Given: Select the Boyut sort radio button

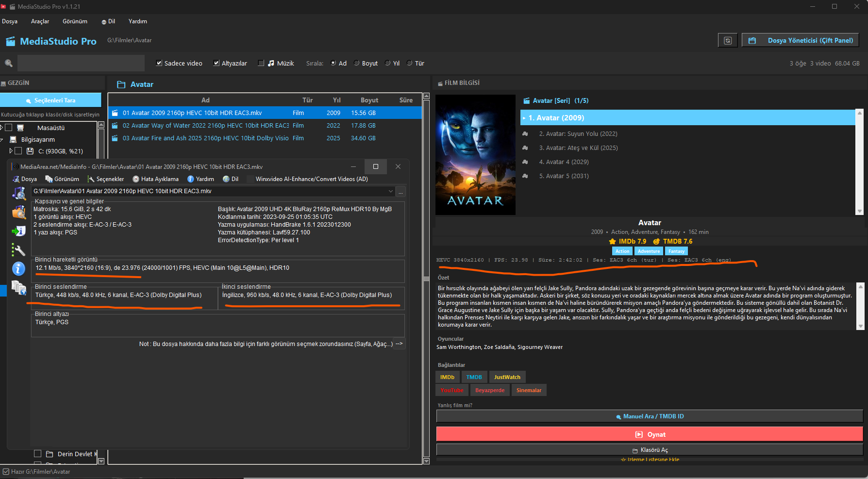Looking at the screenshot, I should point(357,63).
